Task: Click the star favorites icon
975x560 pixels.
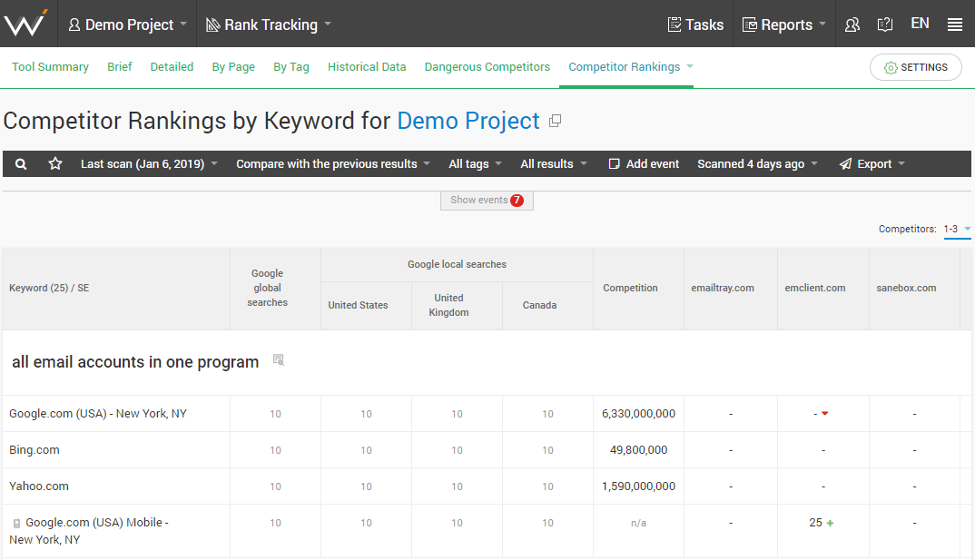Action: tap(55, 163)
